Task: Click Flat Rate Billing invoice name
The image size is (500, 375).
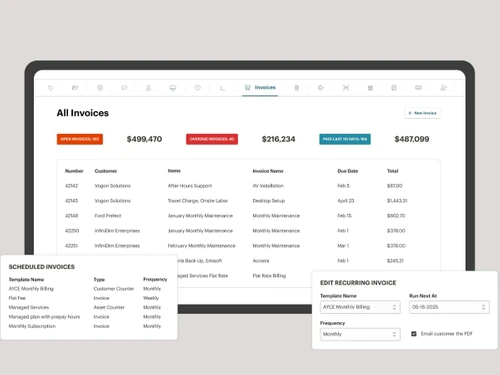Action: (269, 276)
